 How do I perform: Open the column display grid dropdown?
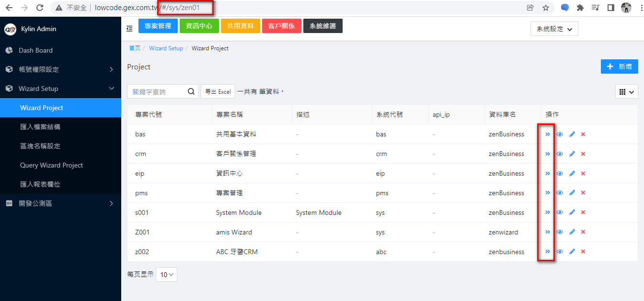tap(626, 92)
